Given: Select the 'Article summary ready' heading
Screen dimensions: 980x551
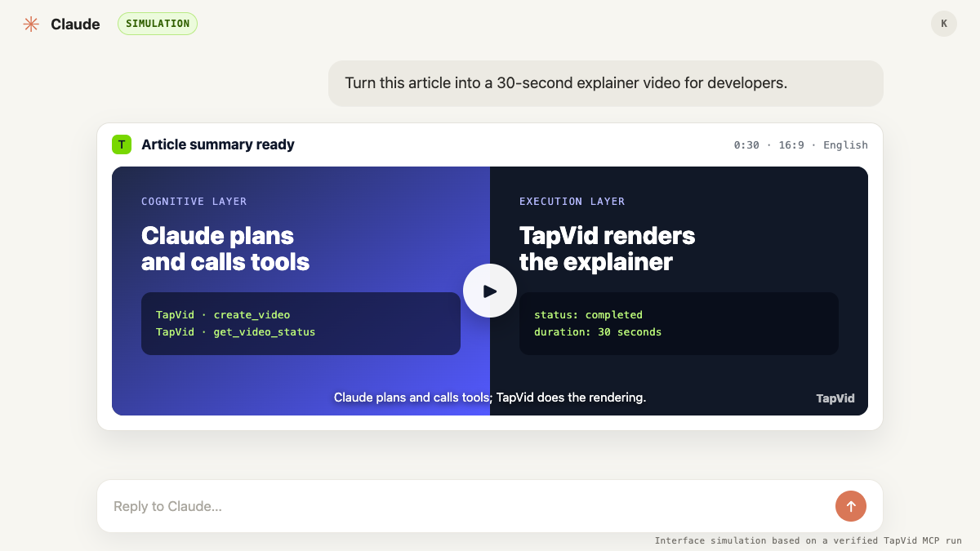Looking at the screenshot, I should coord(218,144).
